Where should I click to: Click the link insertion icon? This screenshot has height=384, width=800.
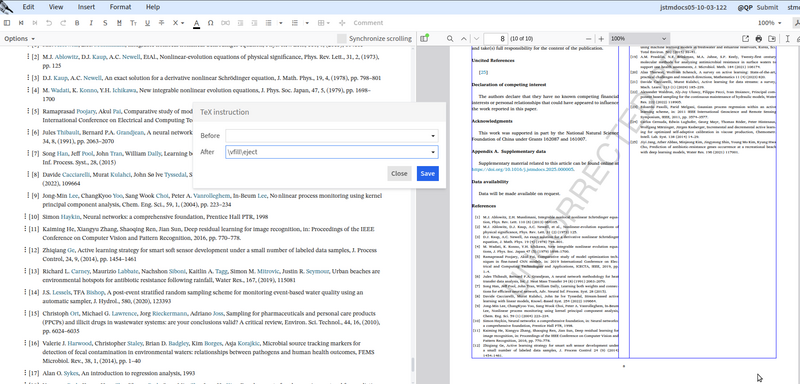click(225, 23)
